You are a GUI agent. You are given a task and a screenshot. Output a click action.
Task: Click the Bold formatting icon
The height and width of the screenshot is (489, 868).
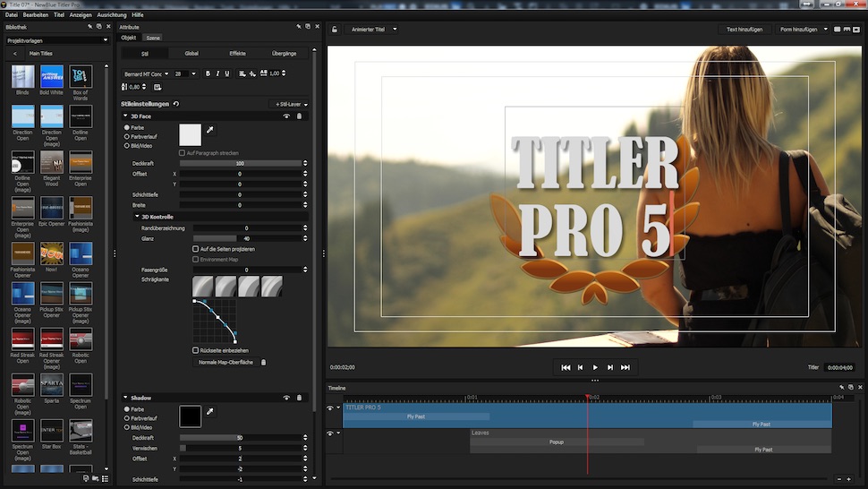tap(208, 73)
